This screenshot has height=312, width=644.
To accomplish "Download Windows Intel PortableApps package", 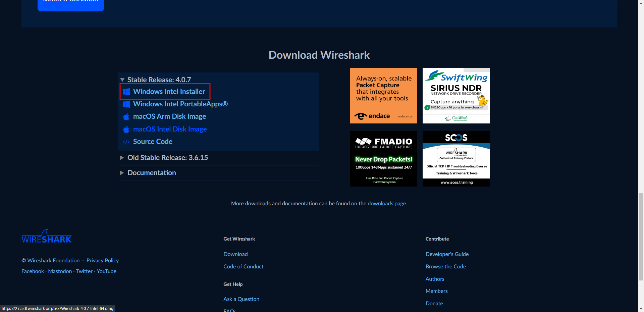I will point(180,104).
